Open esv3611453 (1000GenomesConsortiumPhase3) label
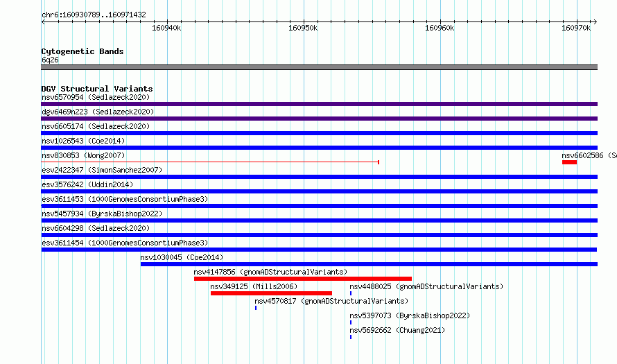The height and width of the screenshot is (364, 617). pos(125,199)
